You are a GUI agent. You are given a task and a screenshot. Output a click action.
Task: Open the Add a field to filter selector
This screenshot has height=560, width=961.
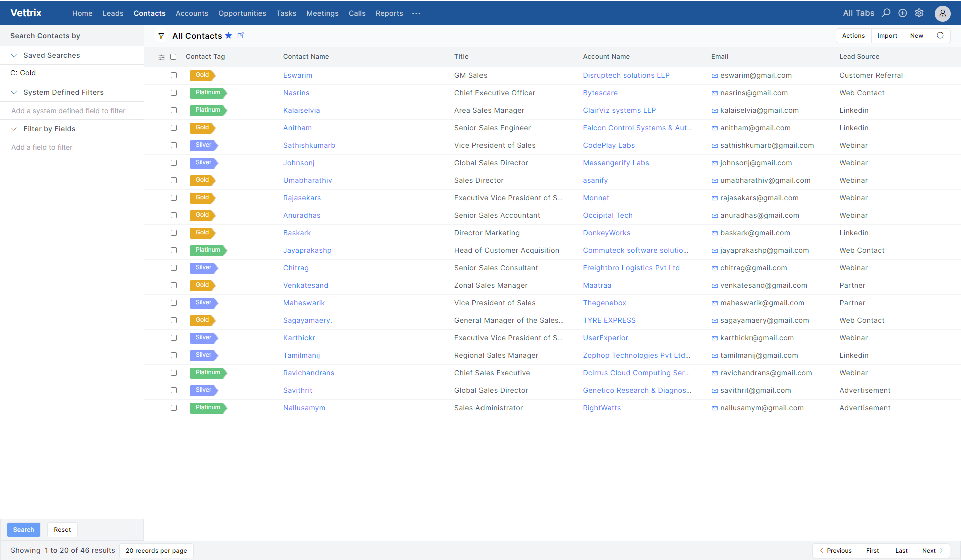[72, 147]
